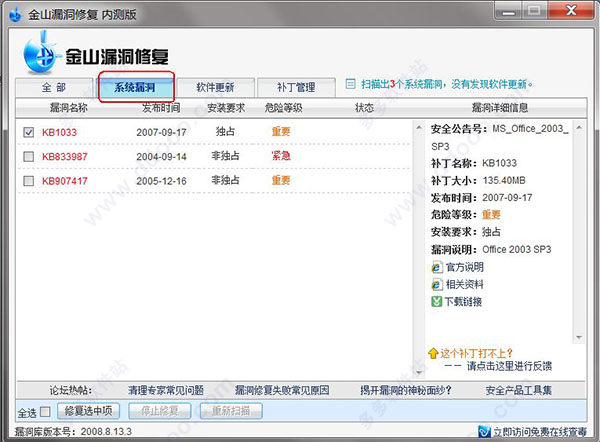Open the 相关资料 IE icon
Image resolution: width=600 pixels, height=442 pixels.
tap(436, 284)
